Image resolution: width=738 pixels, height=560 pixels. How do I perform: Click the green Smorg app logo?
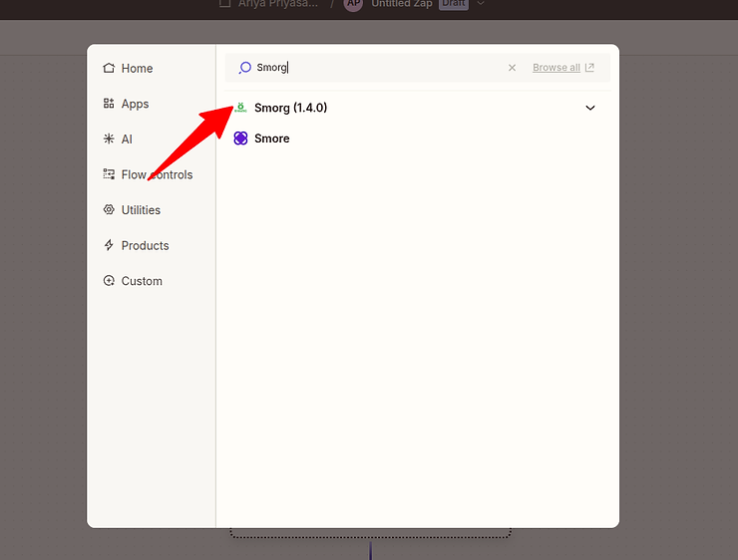pyautogui.click(x=240, y=108)
